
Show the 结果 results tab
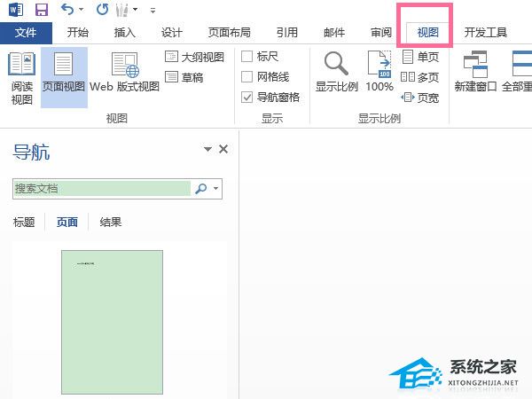pyautogui.click(x=111, y=223)
